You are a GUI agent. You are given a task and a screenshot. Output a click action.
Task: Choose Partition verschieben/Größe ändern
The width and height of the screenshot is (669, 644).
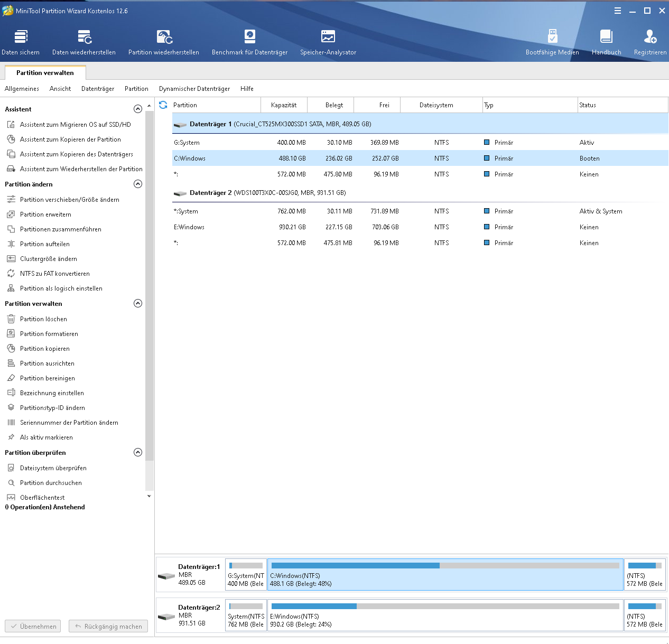69,200
